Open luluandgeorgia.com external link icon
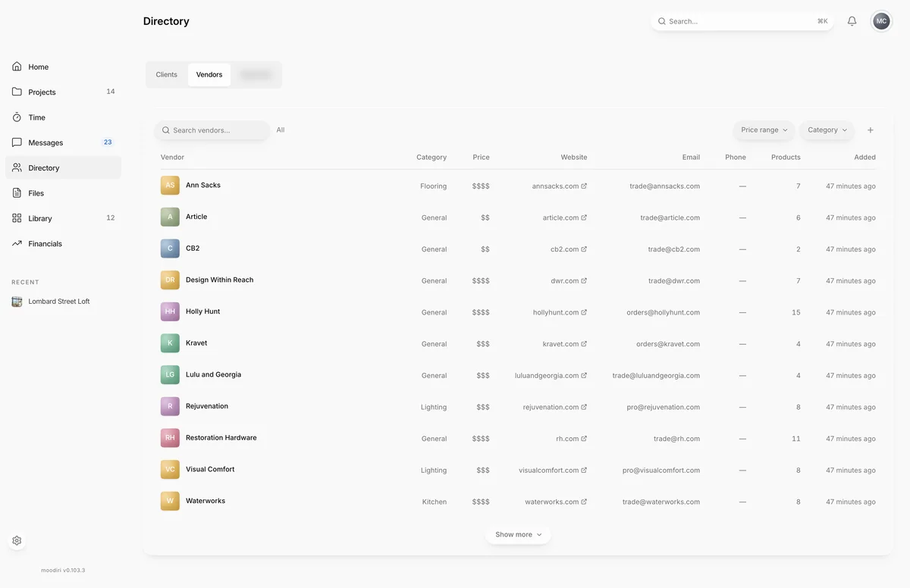 (x=584, y=375)
